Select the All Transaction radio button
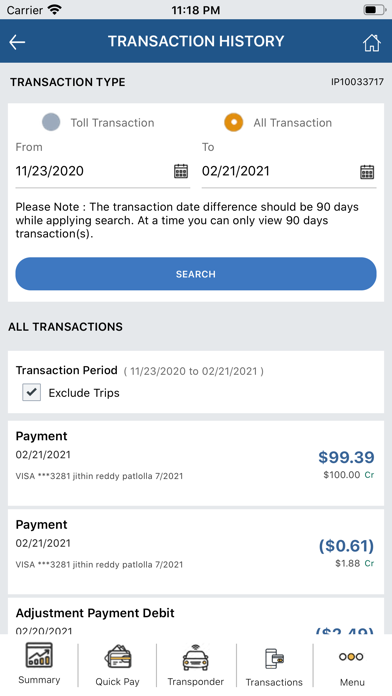 [x=234, y=122]
